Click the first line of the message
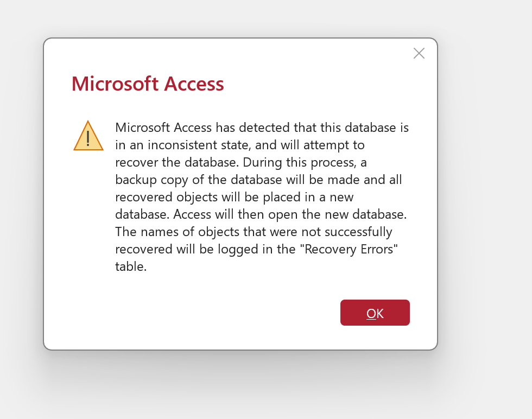The height and width of the screenshot is (419, 532). (262, 128)
